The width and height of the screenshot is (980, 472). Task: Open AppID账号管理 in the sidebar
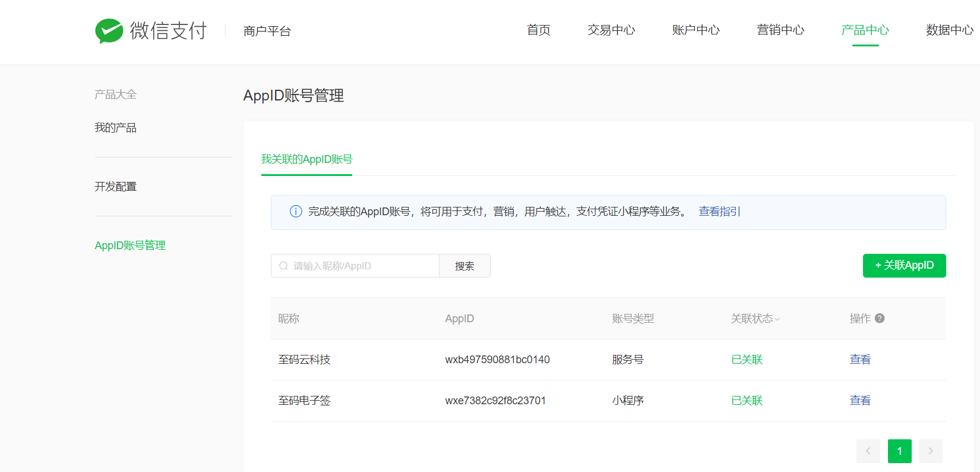point(130,246)
